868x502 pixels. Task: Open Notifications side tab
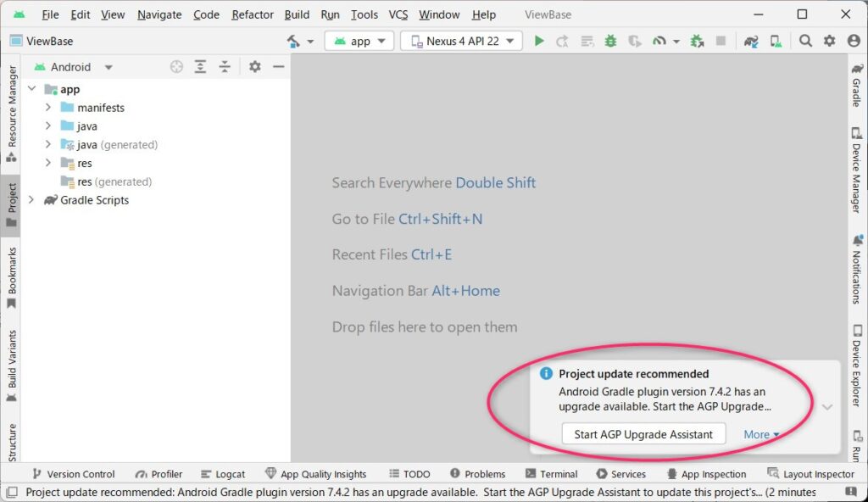pyautogui.click(x=857, y=270)
